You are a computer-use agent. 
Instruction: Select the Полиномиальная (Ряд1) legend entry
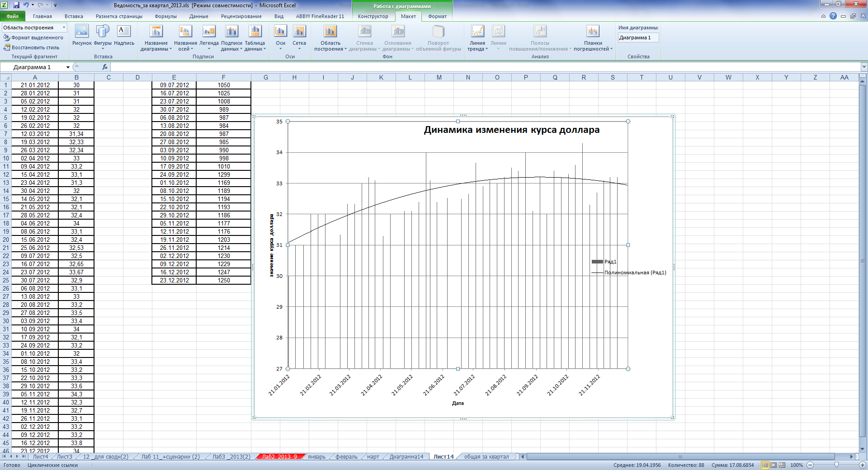[629, 273]
